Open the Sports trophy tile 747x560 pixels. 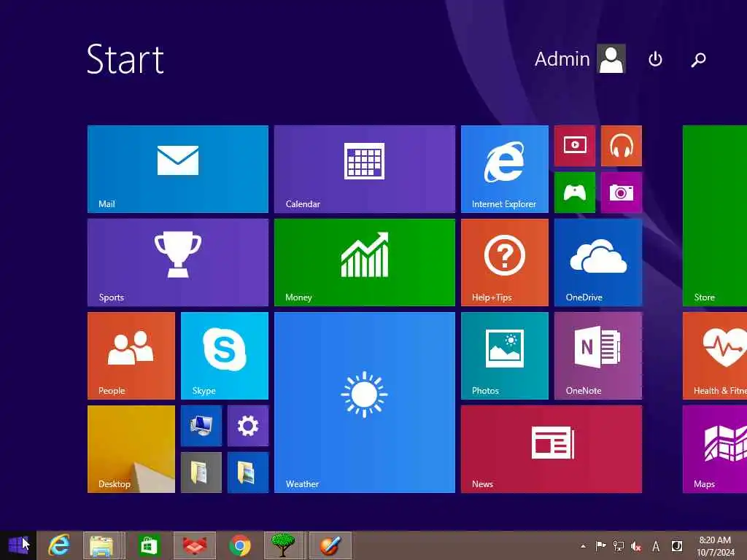pos(178,262)
